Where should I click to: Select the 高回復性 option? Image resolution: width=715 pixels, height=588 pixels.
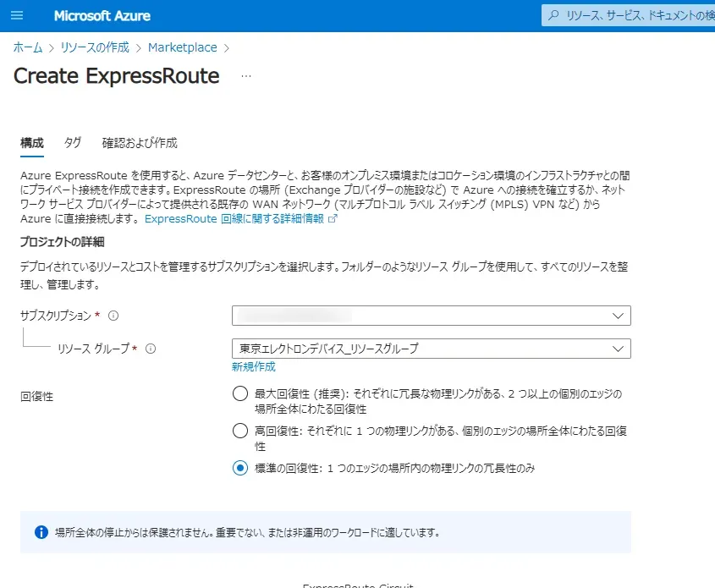pos(239,431)
